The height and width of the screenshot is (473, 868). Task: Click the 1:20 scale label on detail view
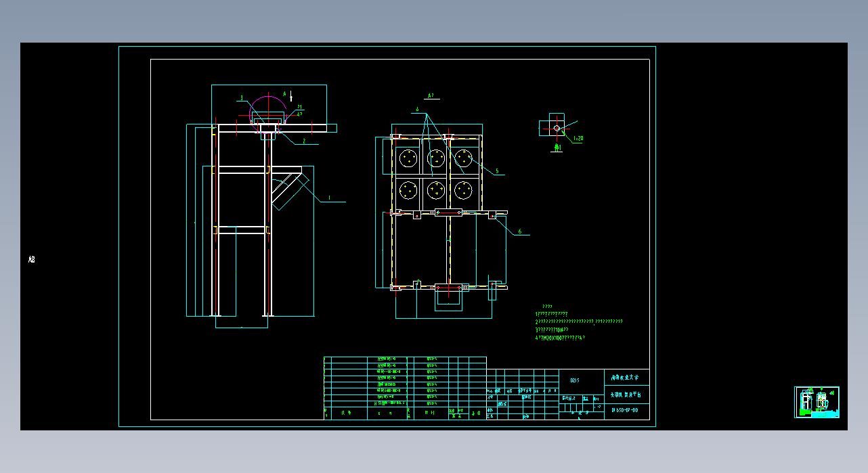(578, 139)
